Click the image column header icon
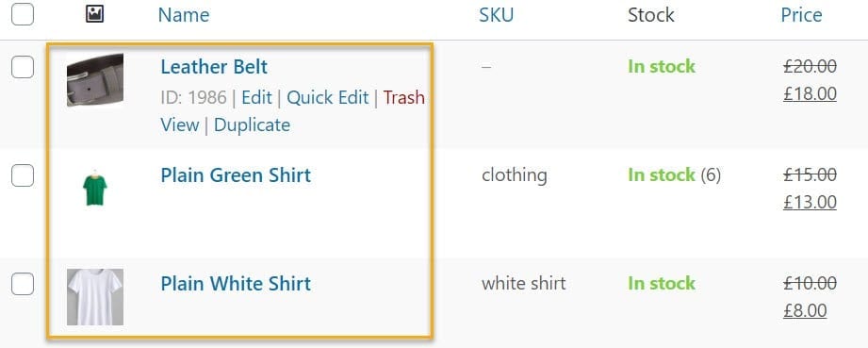This screenshot has height=348, width=868. tap(94, 14)
